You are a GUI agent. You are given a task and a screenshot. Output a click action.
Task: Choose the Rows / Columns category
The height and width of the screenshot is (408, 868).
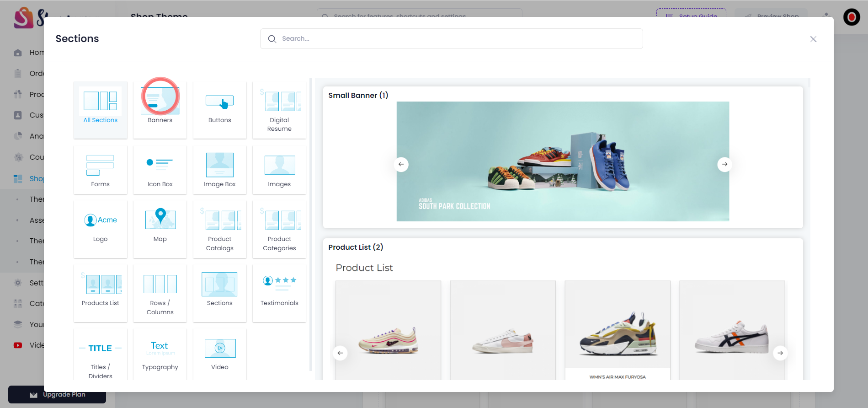(160, 294)
